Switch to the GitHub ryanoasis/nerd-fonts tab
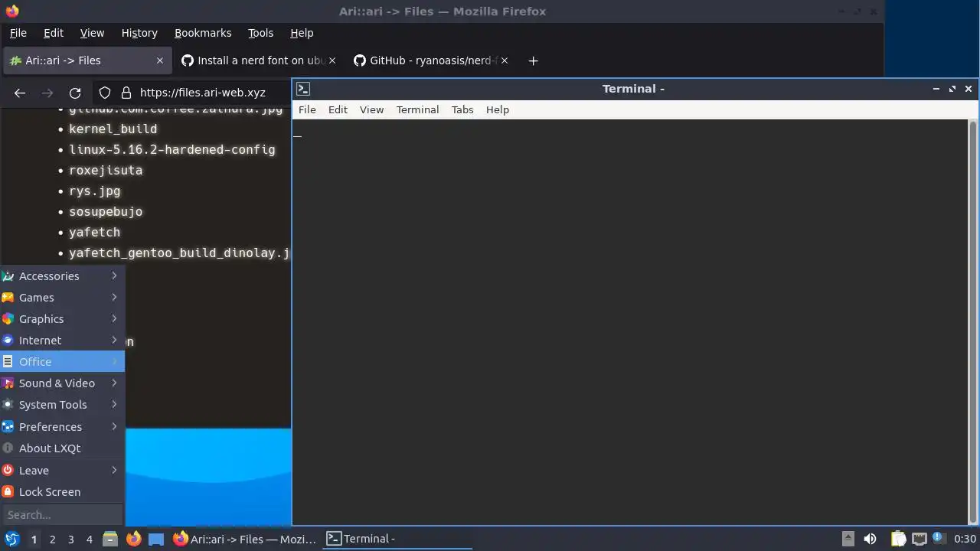This screenshot has width=980, height=551. [x=432, y=60]
